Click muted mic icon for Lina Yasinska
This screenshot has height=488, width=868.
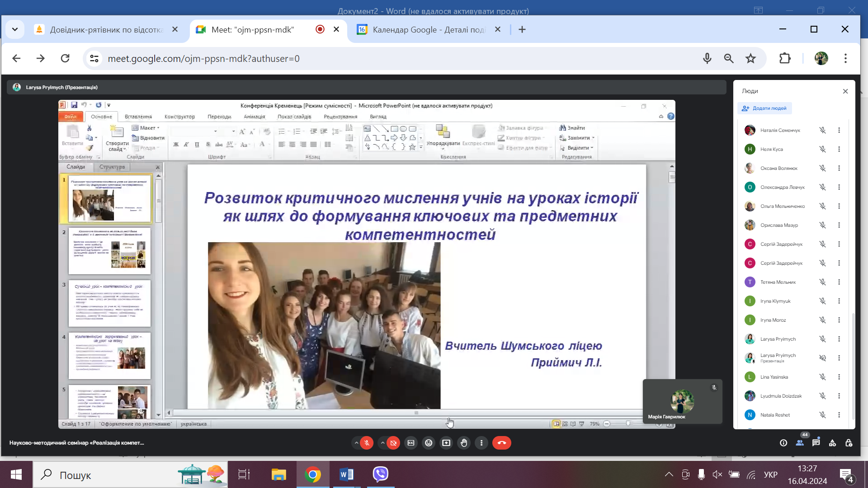point(822,377)
